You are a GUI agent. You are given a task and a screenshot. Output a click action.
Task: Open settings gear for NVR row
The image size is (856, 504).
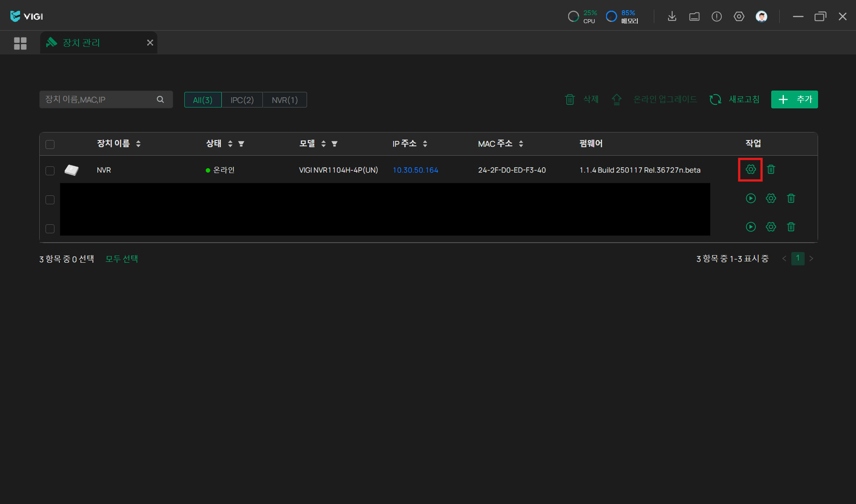751,169
